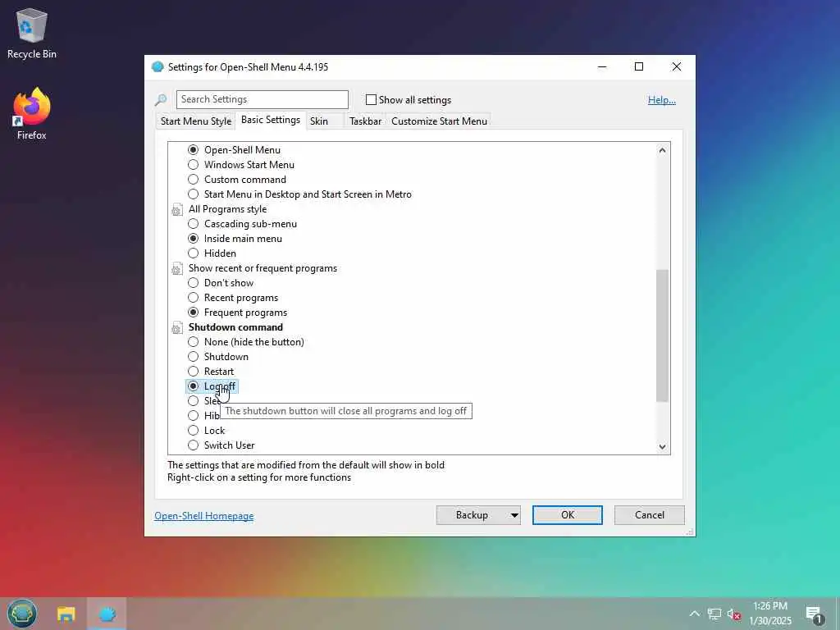The height and width of the screenshot is (630, 840).
Task: Maximize the Open-Shell settings window
Action: (x=638, y=67)
